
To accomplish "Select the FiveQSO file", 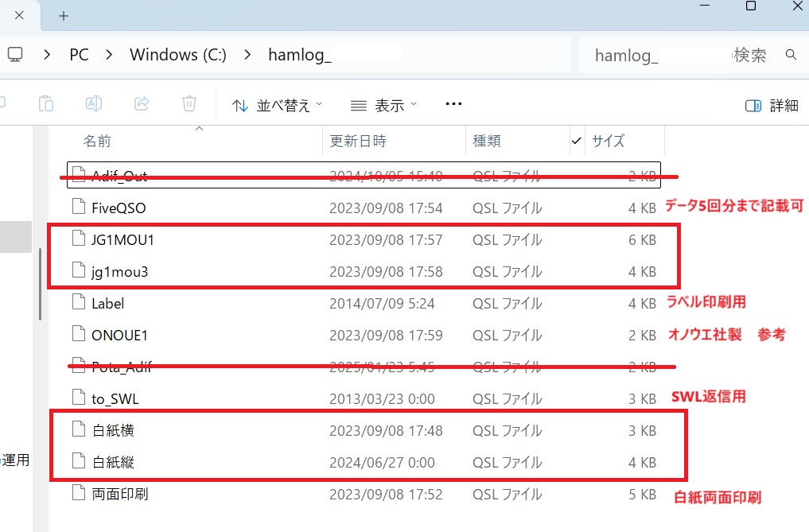I will tap(119, 208).
